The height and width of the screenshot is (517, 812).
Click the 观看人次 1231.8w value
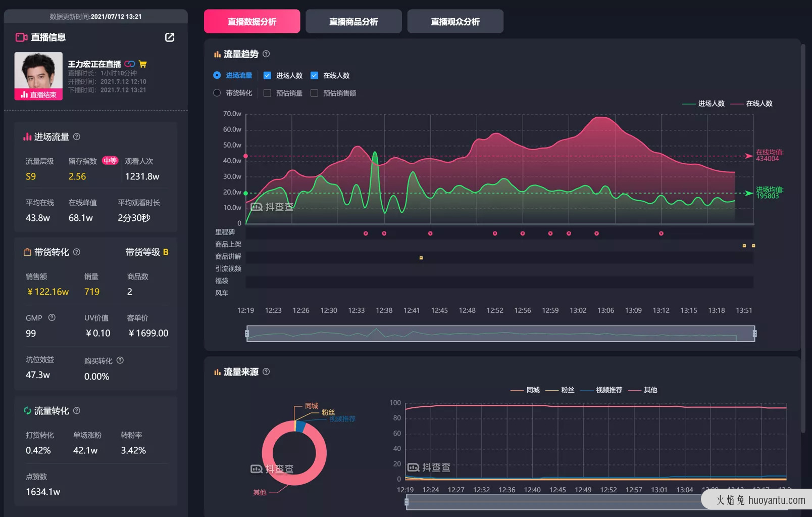[142, 176]
